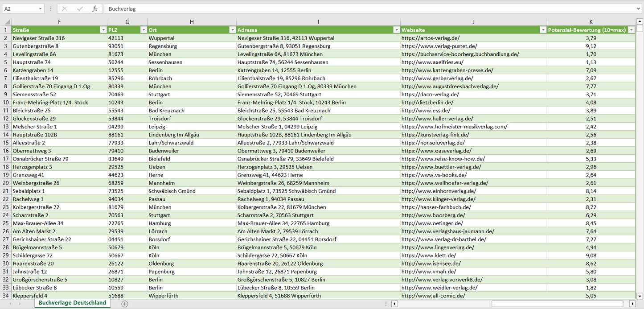Viewport: 644px width, 309px height.
Task: Click the Cancel X icon in formula bar
Action: (x=65, y=9)
